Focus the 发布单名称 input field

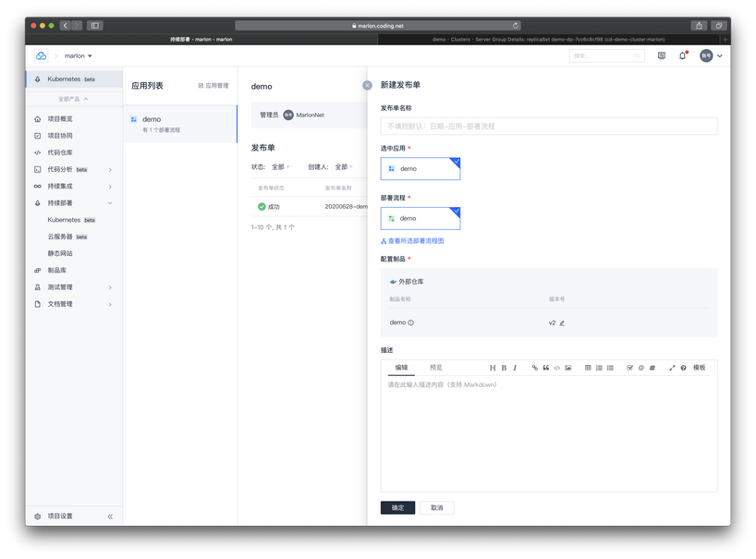pyautogui.click(x=549, y=127)
